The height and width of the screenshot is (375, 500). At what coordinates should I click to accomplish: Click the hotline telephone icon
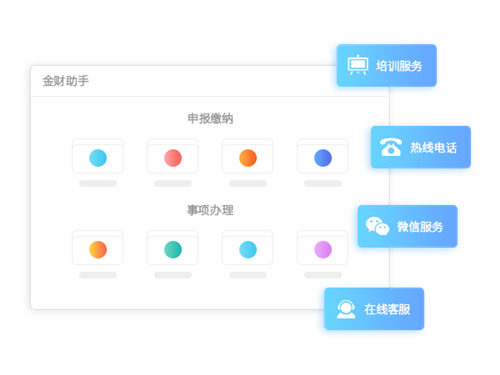391,147
